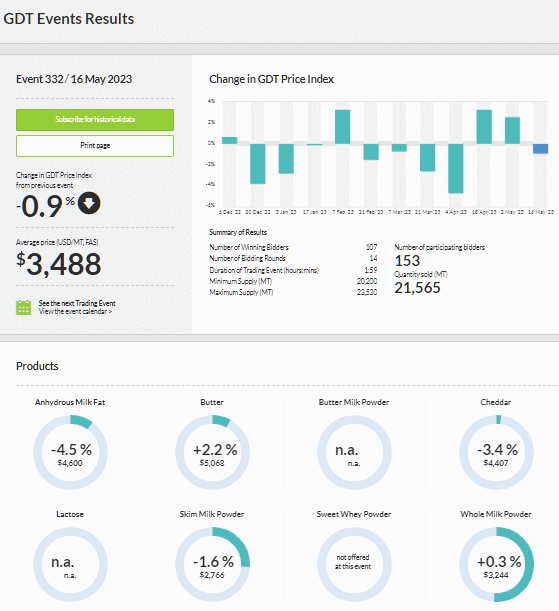Select the Cheddar price $4,407
The height and width of the screenshot is (611, 559).
click(x=496, y=463)
